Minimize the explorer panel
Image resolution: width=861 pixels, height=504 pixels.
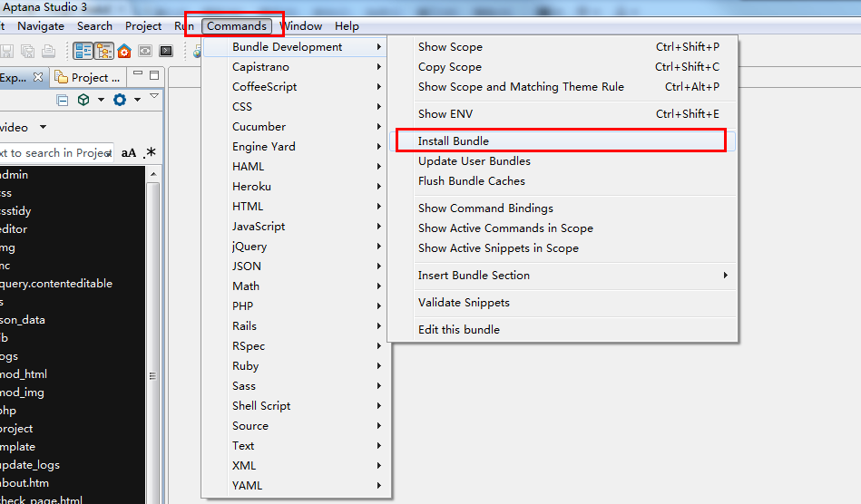[x=138, y=73]
